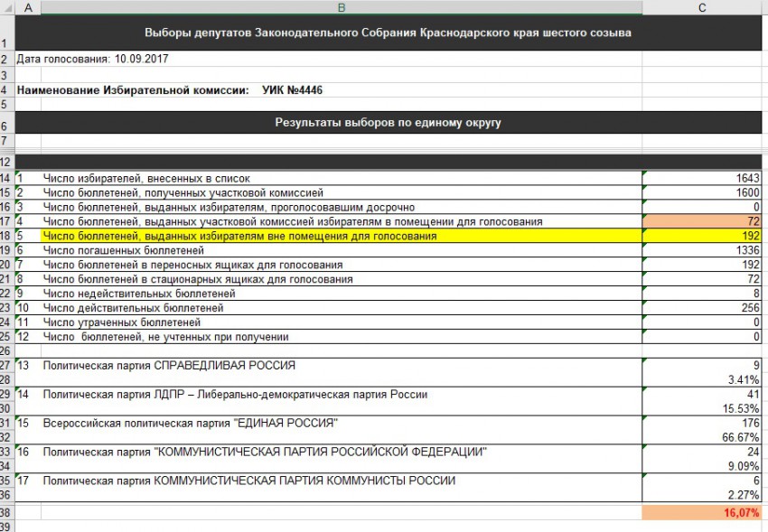Click the Результаты выборов по единому округу header
Viewport: 768px width, 532px height.
[x=389, y=122]
